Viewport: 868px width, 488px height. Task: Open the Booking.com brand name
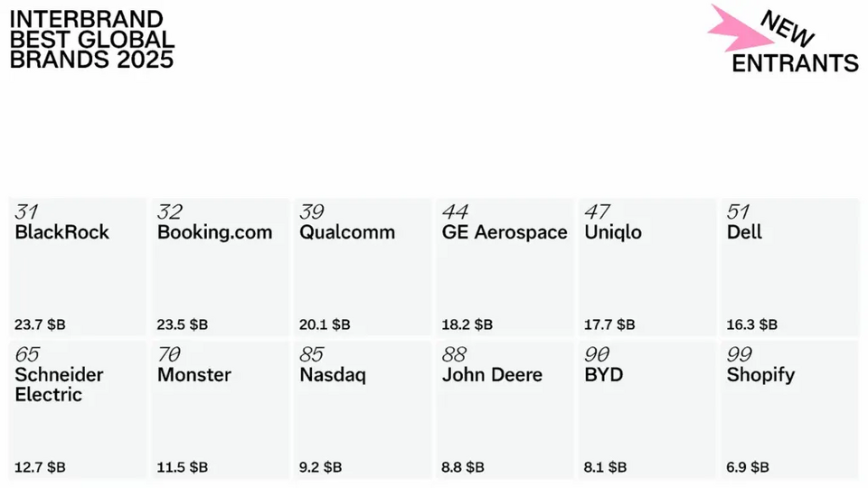pos(214,232)
